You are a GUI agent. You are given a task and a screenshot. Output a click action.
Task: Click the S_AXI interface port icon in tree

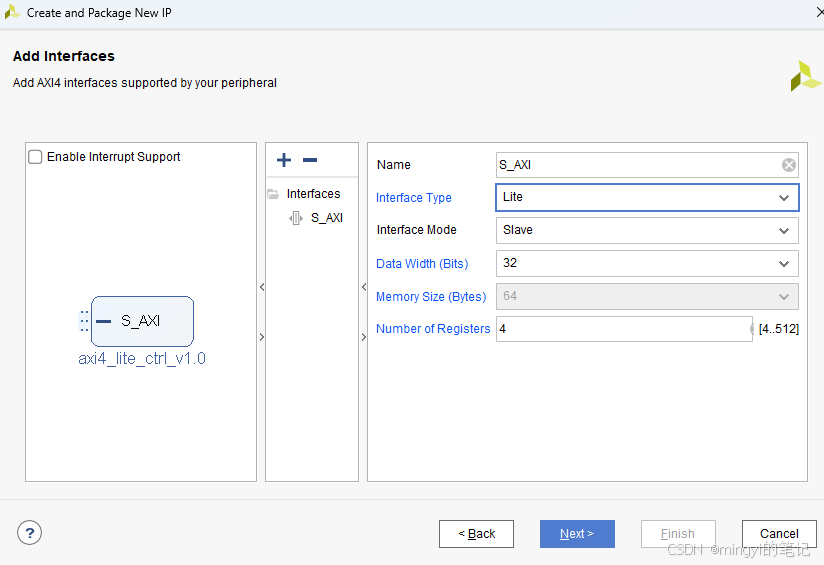[296, 218]
